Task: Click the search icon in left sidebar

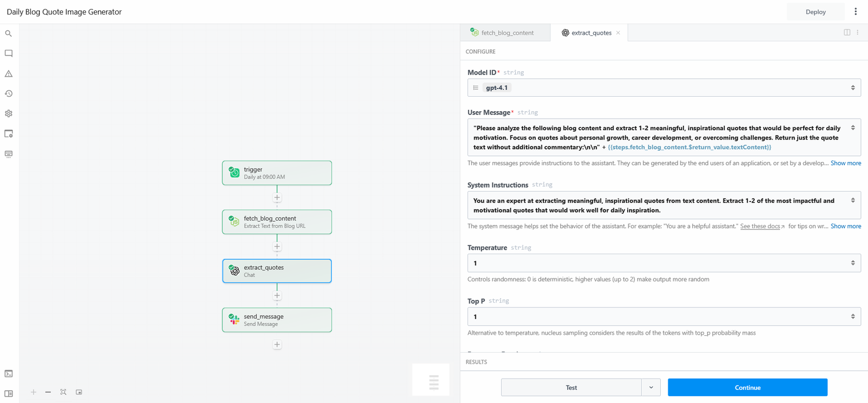Action: 9,34
